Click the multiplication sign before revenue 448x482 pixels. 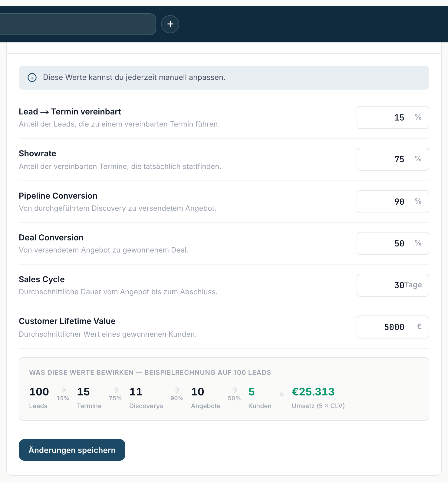282,394
